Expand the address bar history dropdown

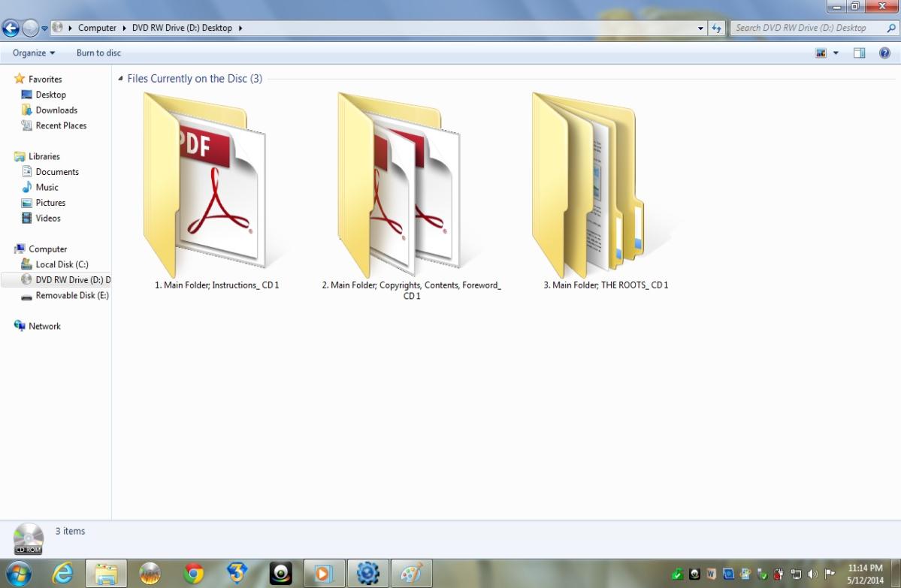(x=700, y=29)
